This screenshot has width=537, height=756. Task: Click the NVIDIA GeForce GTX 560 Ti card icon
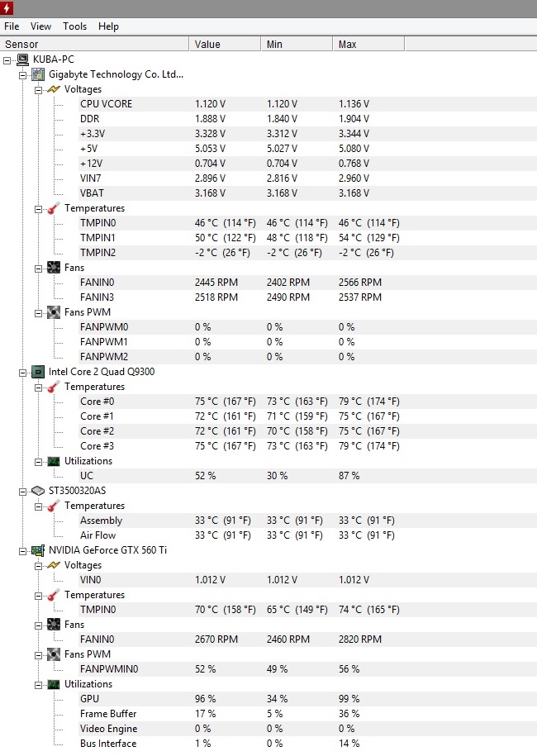pyautogui.click(x=38, y=550)
